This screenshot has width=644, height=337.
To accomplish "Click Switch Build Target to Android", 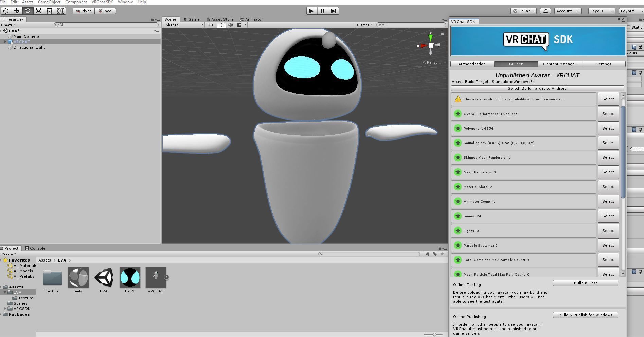I will [537, 88].
